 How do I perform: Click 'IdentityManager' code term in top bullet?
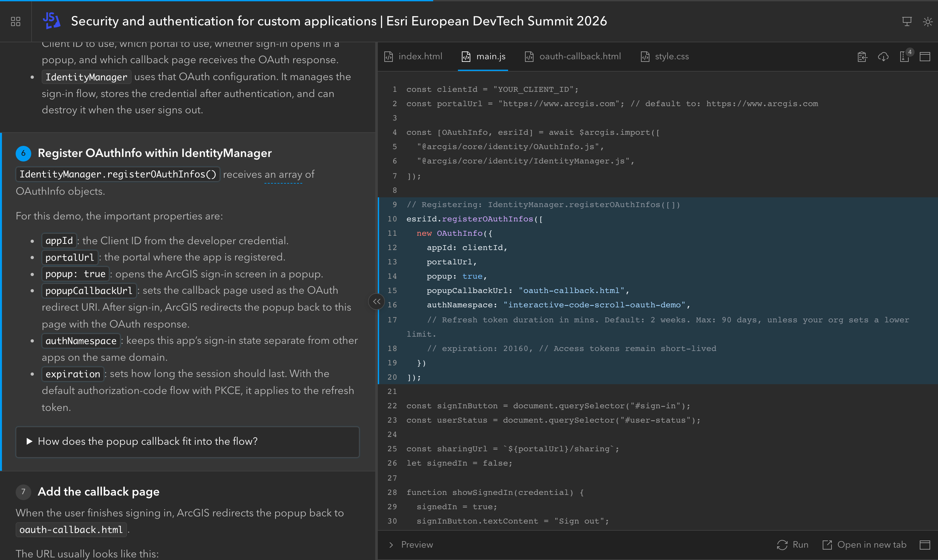click(86, 77)
